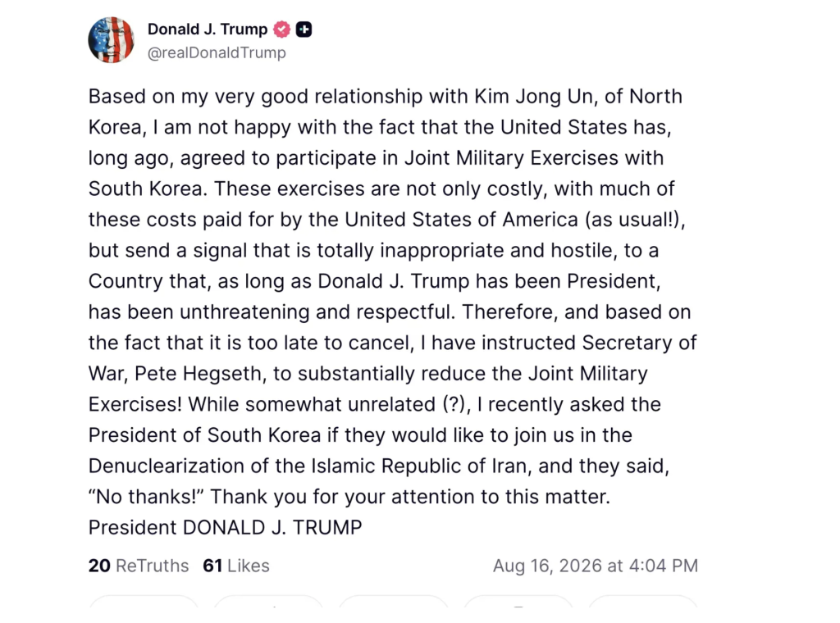The image size is (840, 623).
Task: View the 20 ReTruths list
Action: click(x=139, y=566)
